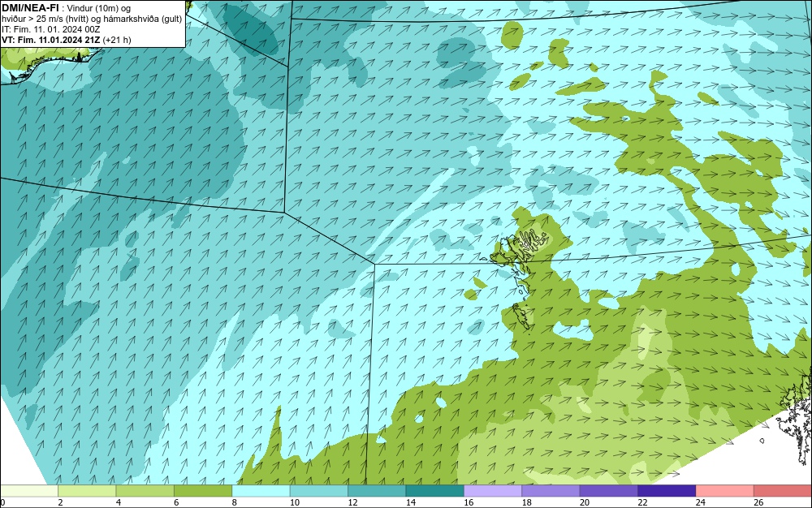Click the 18–20 m/s purple legend swatch

click(x=551, y=491)
